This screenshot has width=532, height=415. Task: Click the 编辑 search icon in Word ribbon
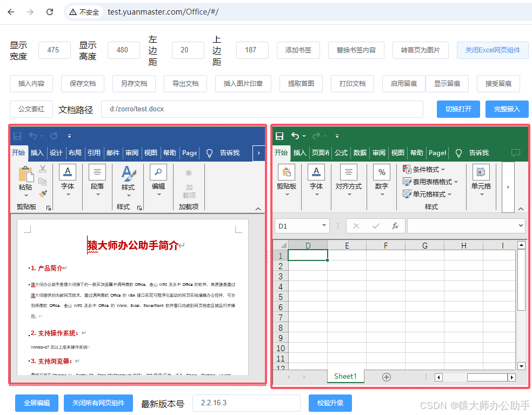pos(158,172)
